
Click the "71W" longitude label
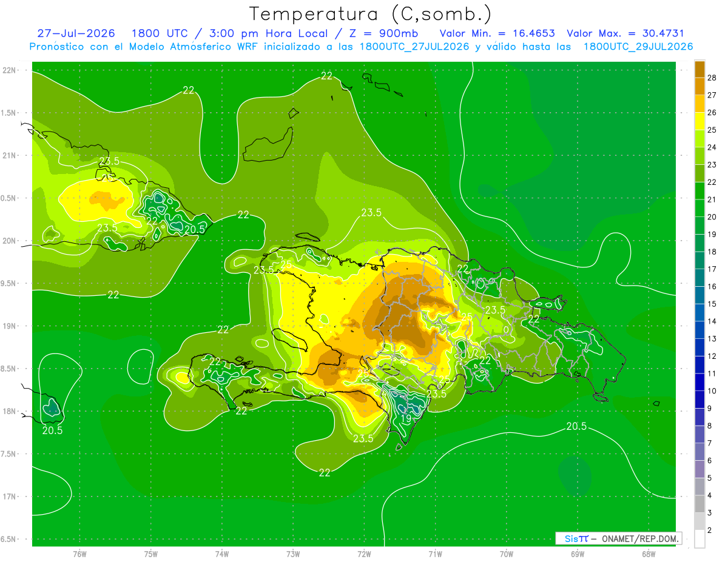click(x=435, y=554)
